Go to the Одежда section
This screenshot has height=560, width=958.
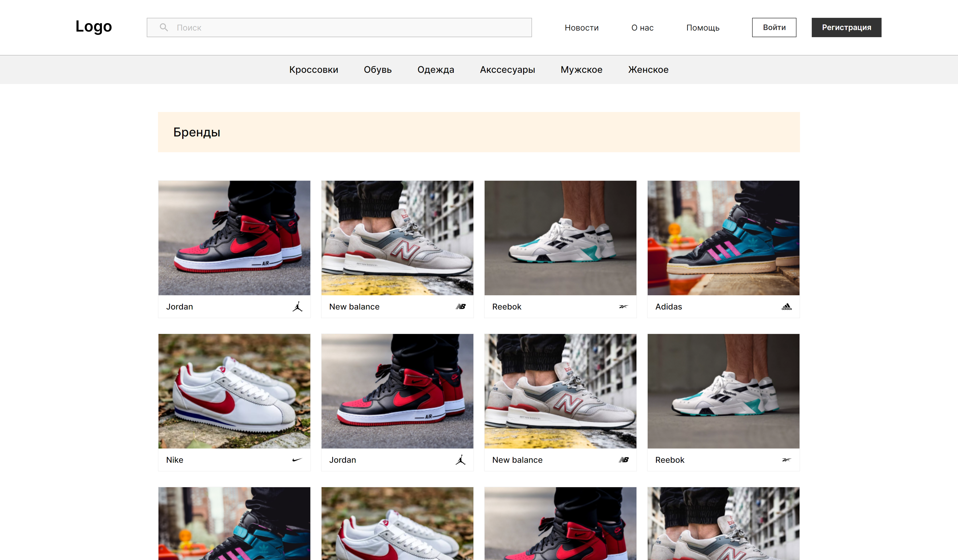[436, 69]
